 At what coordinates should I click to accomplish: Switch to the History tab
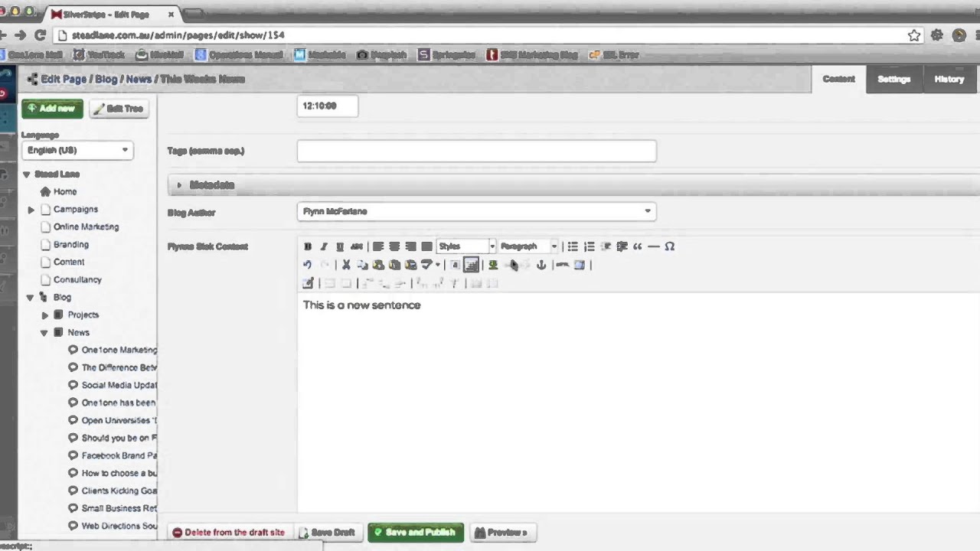coord(949,79)
